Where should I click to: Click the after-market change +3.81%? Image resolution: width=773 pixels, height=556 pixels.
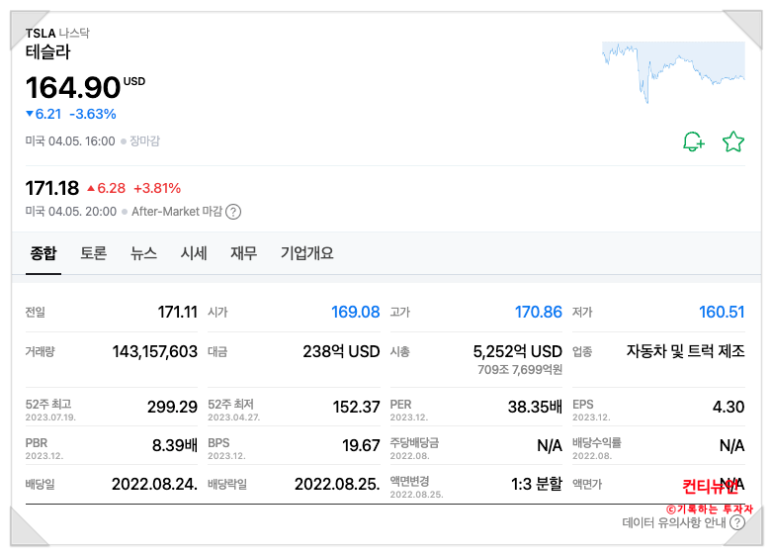click(x=157, y=188)
